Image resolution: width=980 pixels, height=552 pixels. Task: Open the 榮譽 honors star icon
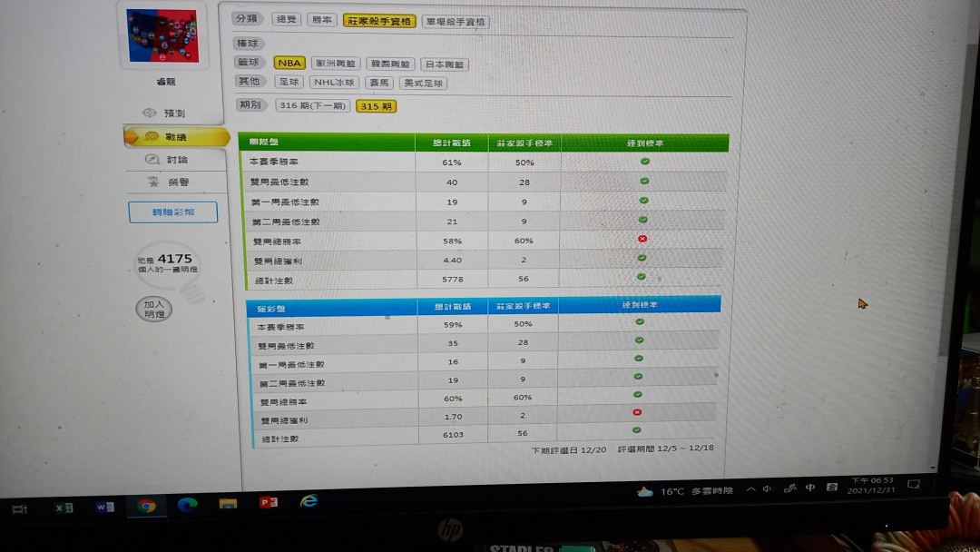pos(153,182)
